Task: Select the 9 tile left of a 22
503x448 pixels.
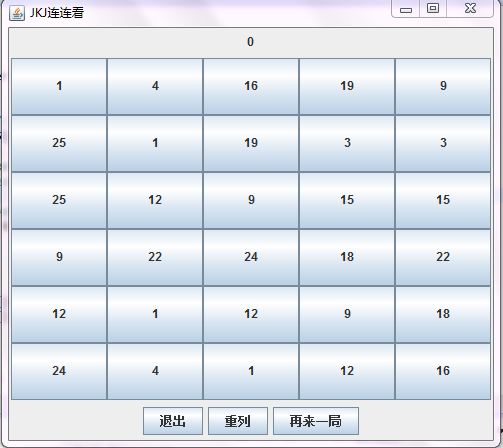Action: click(59, 258)
